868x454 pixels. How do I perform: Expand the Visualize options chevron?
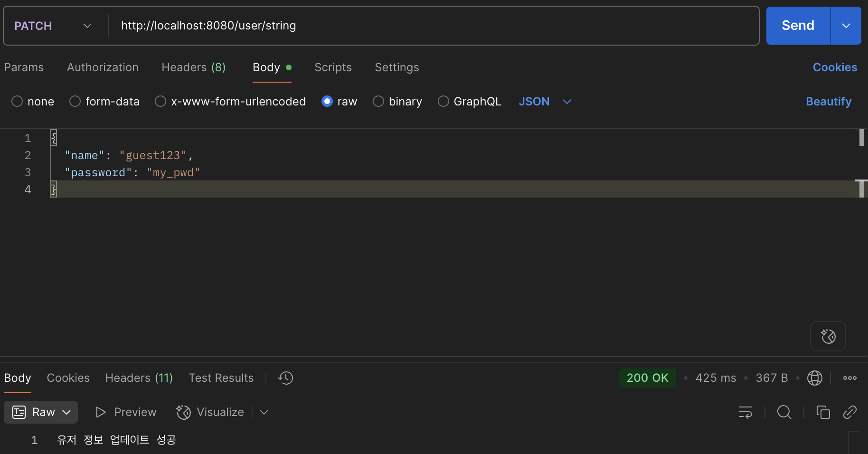pos(264,412)
